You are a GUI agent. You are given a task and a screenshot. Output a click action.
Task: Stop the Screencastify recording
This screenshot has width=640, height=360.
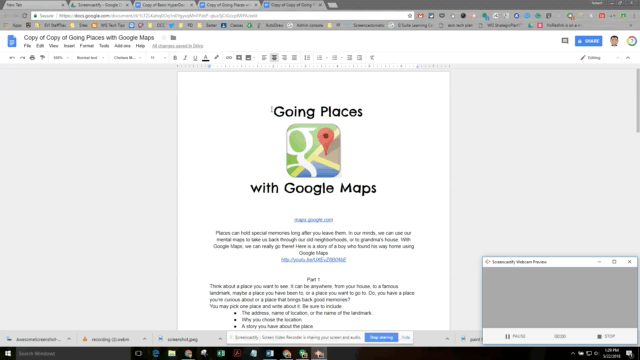(606, 336)
